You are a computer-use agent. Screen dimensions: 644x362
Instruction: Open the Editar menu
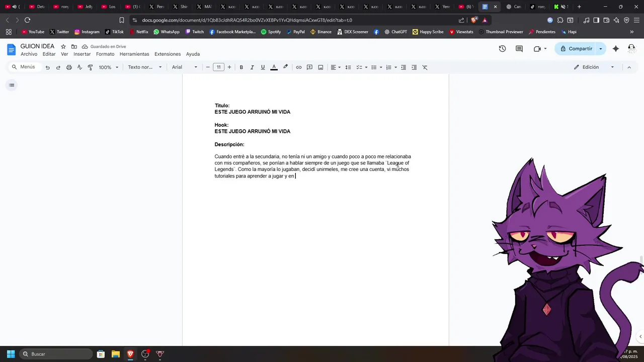coord(49,54)
